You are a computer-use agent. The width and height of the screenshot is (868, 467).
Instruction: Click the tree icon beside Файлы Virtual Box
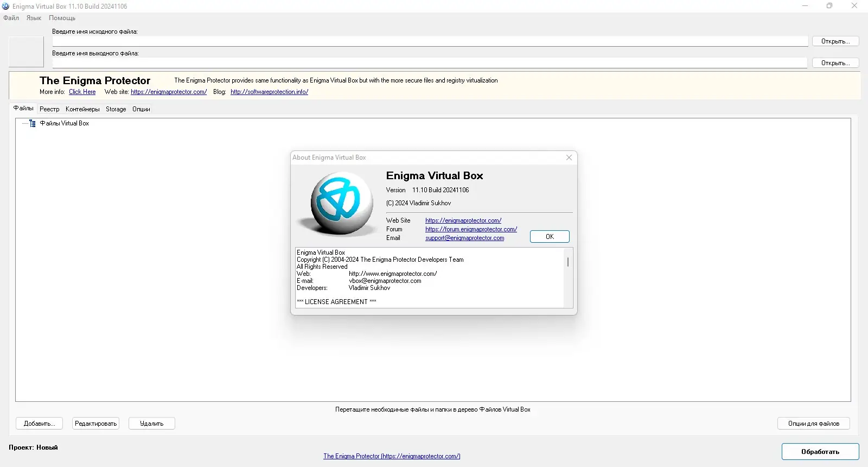tap(33, 123)
